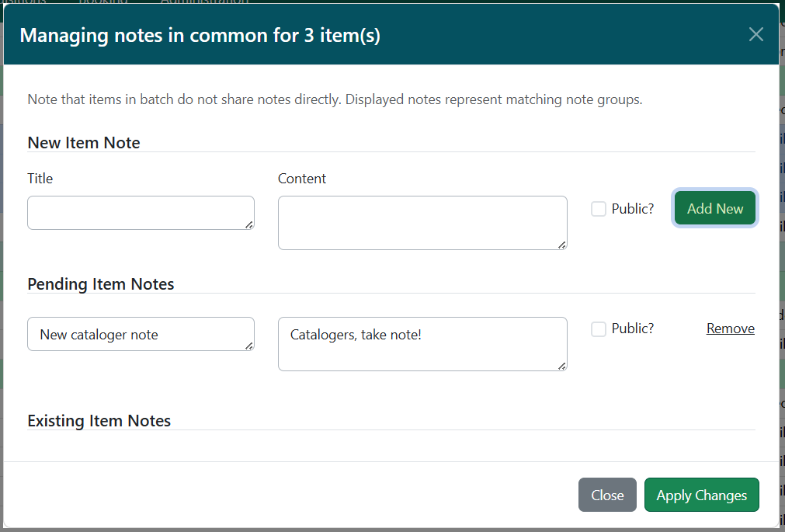785x532 pixels.
Task: Click the Add New button
Action: [714, 208]
